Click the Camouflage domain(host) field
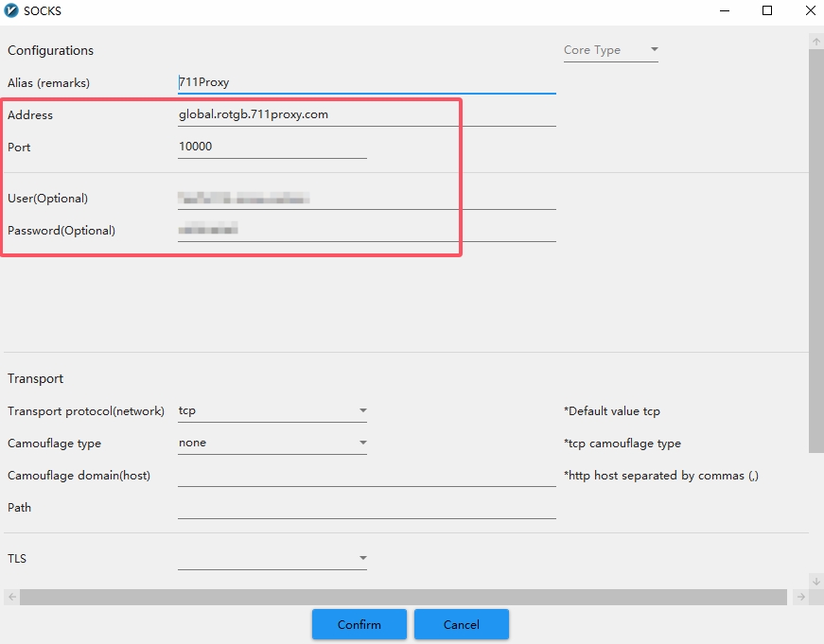 pos(366,476)
